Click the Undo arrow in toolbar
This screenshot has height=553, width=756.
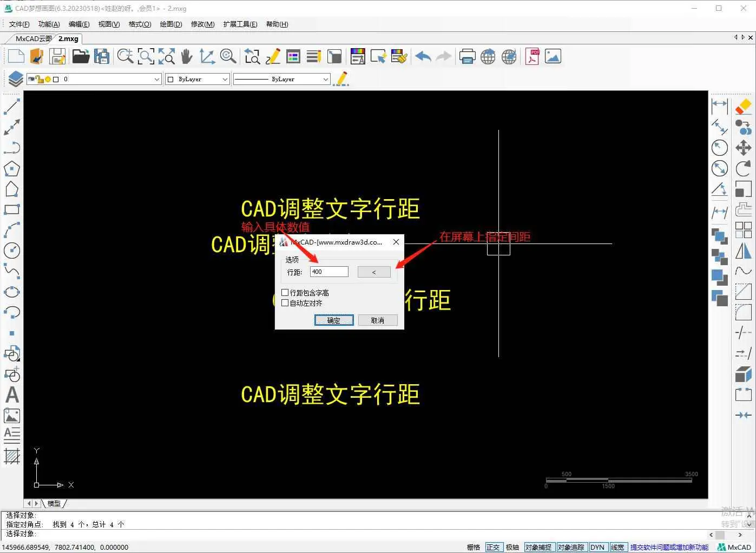pos(423,57)
